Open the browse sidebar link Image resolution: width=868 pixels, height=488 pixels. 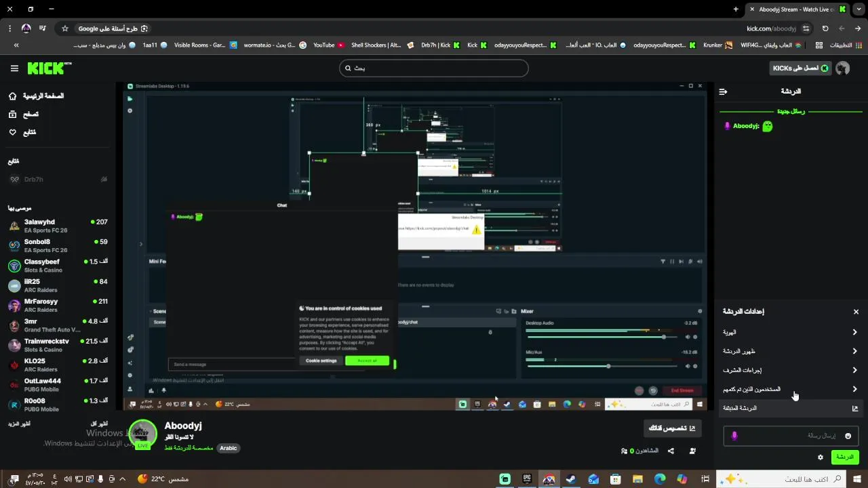click(24, 115)
